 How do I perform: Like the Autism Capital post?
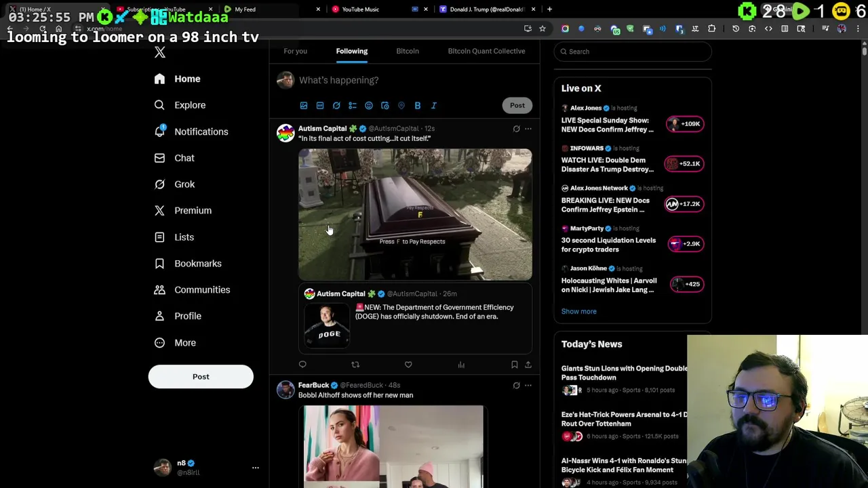coord(408,365)
